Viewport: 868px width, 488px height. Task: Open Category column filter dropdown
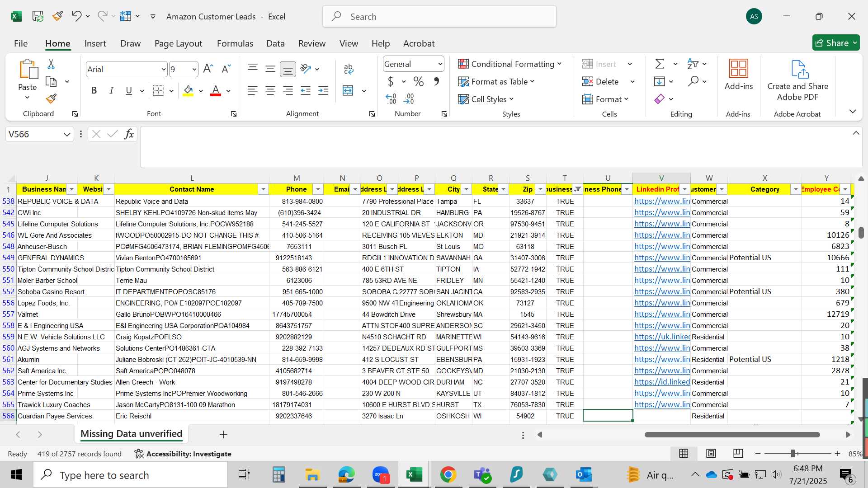click(x=796, y=189)
